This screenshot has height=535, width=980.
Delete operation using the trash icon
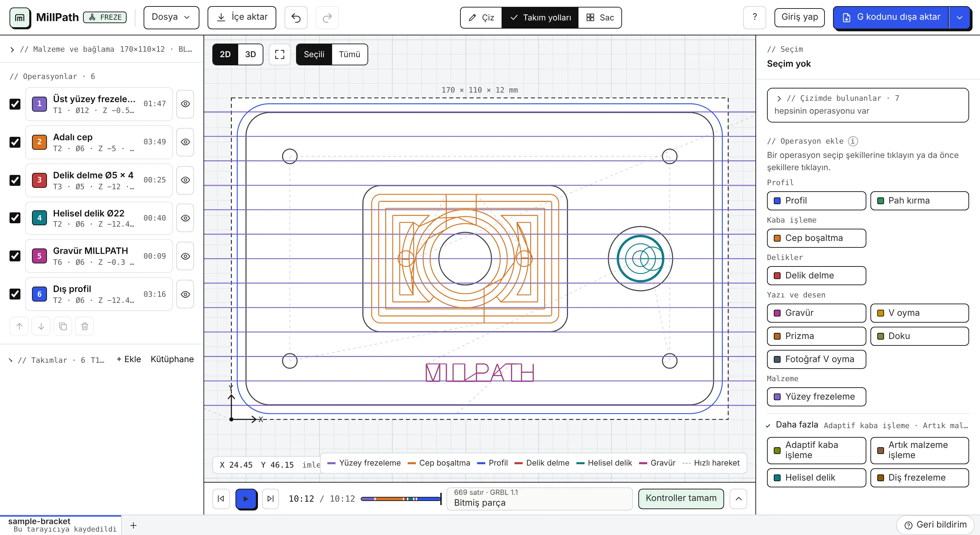pos(84,326)
